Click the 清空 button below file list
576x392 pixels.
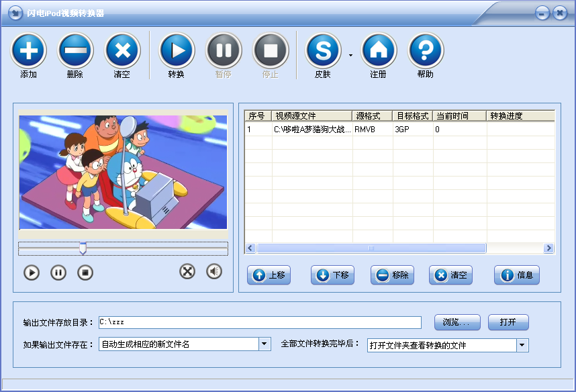coord(450,275)
